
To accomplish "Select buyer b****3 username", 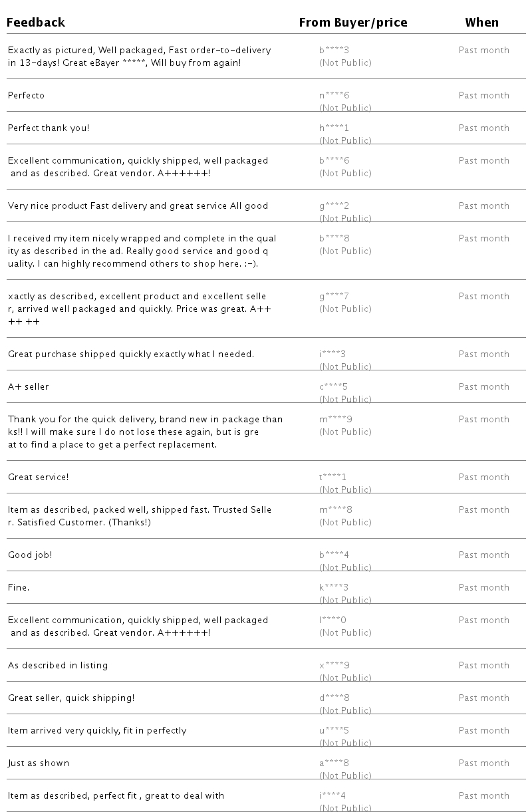I will 334,50.
